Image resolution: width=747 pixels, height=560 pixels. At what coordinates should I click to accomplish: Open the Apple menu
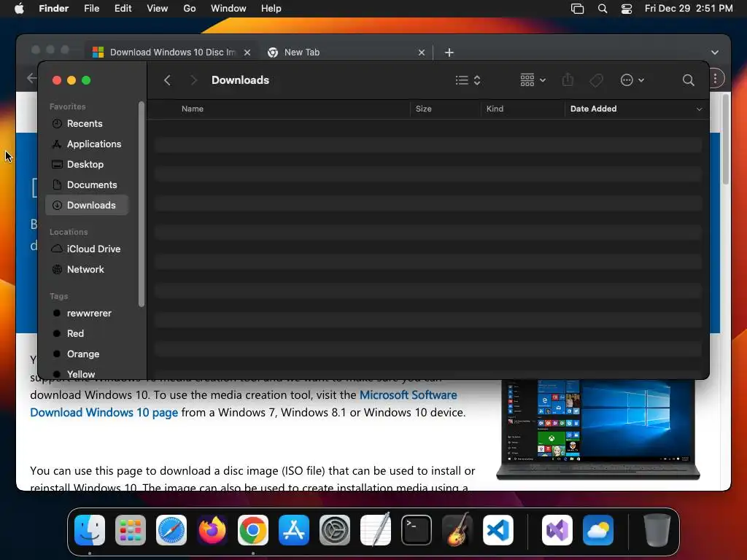[19, 9]
